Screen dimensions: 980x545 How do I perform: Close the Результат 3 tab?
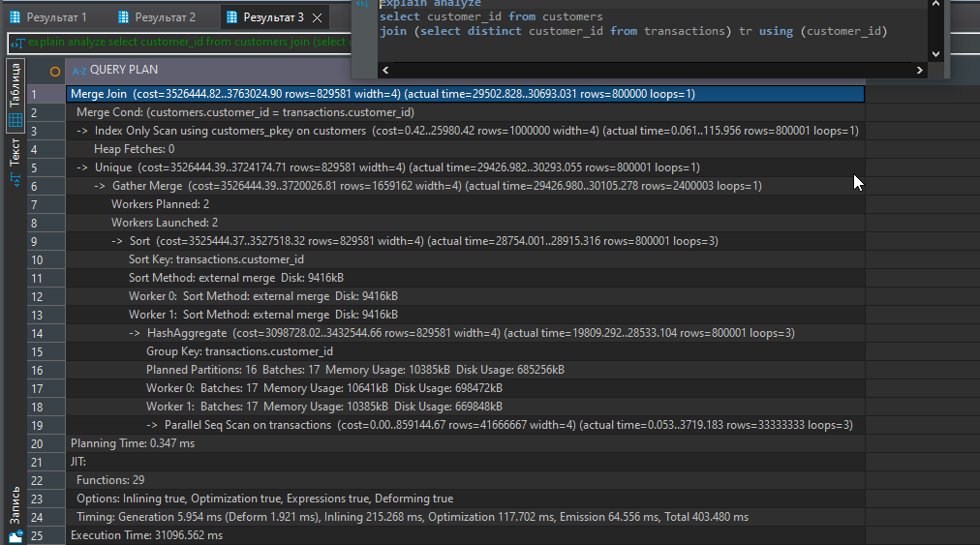(318, 17)
